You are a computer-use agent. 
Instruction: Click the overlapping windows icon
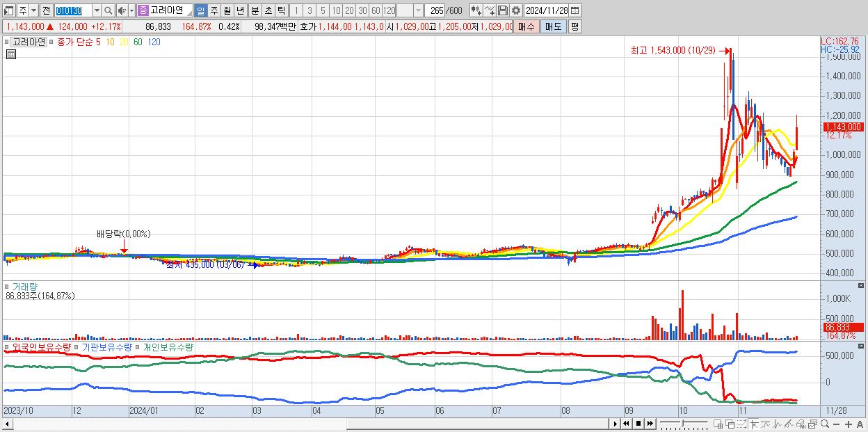[730, 424]
